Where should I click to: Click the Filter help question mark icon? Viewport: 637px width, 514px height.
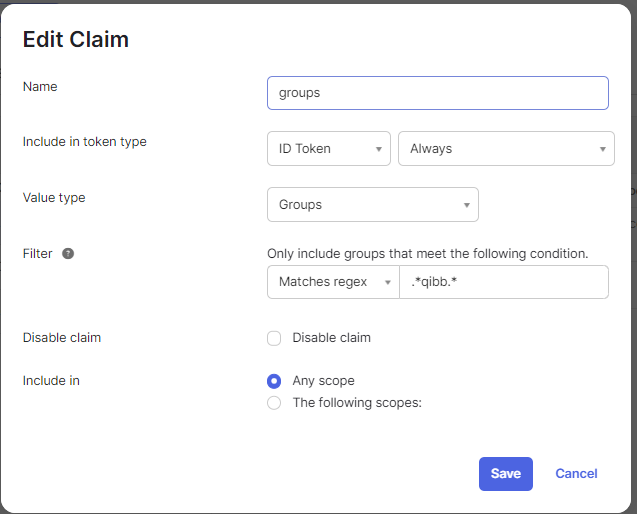click(x=68, y=254)
